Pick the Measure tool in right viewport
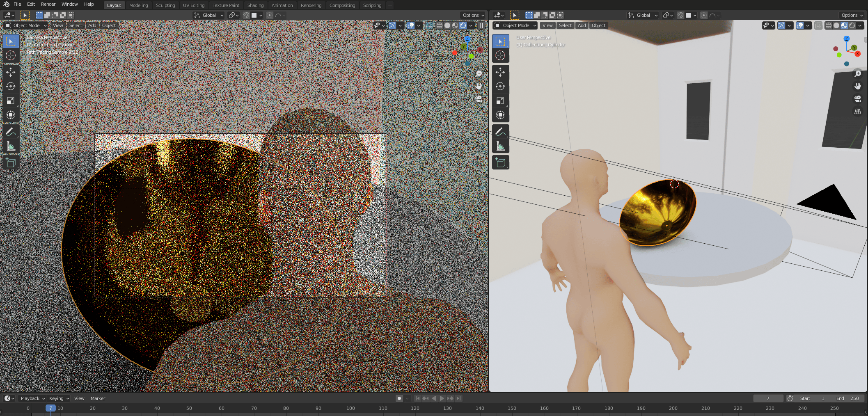Screen dimensions: 868x416 (500, 146)
